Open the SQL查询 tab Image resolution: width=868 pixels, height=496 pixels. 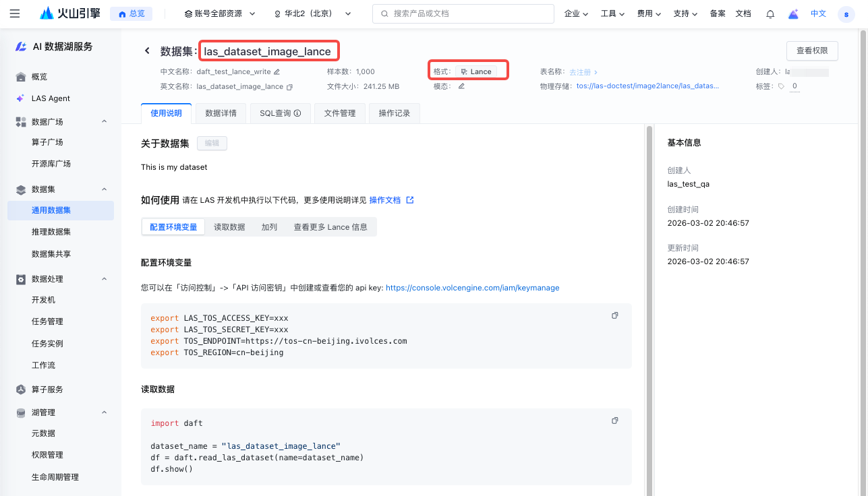(280, 113)
